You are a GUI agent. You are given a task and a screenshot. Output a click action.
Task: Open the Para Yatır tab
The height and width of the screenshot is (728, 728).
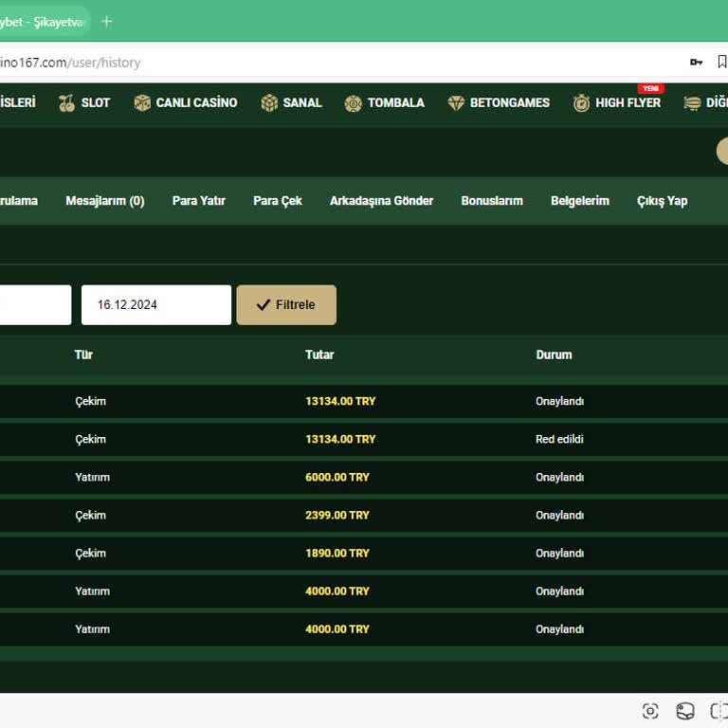coord(198,201)
